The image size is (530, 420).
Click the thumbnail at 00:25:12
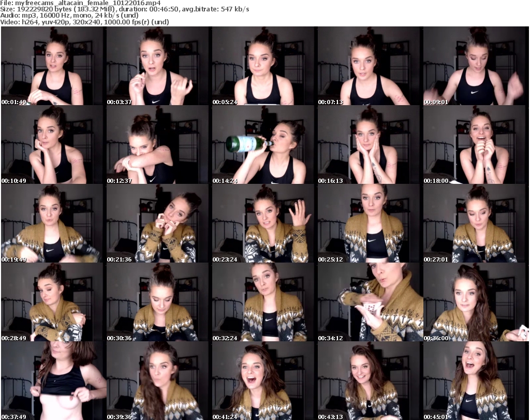[x=370, y=224]
